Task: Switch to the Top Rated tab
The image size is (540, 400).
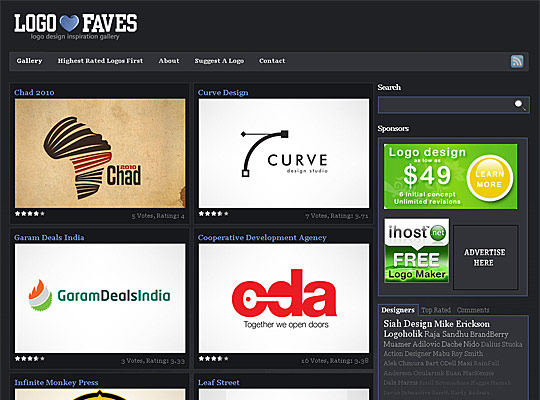Action: click(x=436, y=310)
